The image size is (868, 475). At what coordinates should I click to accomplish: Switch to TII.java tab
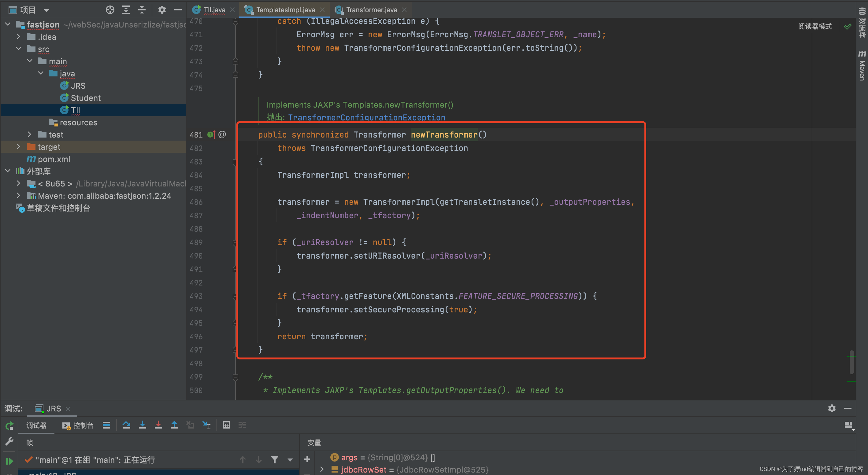point(214,10)
